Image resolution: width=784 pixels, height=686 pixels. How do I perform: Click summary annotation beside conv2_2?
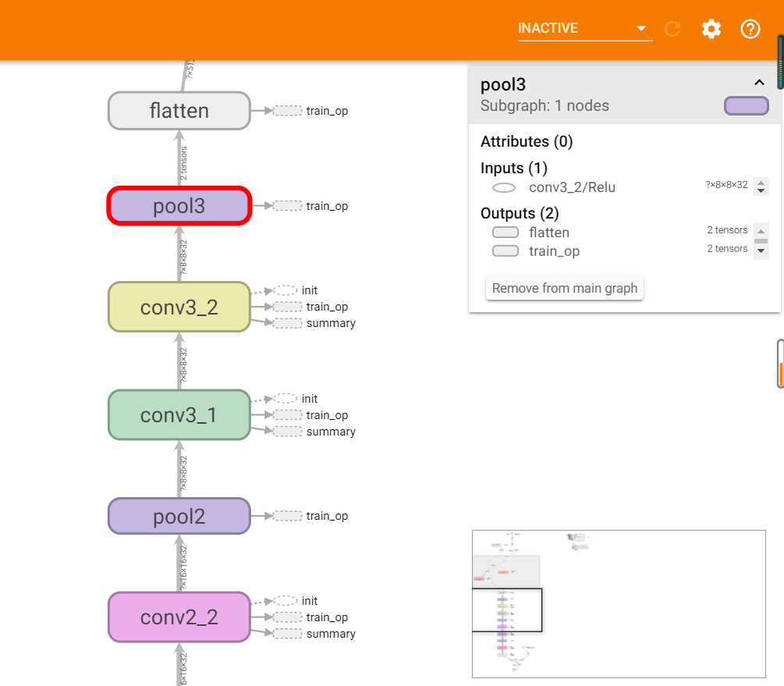coord(315,634)
